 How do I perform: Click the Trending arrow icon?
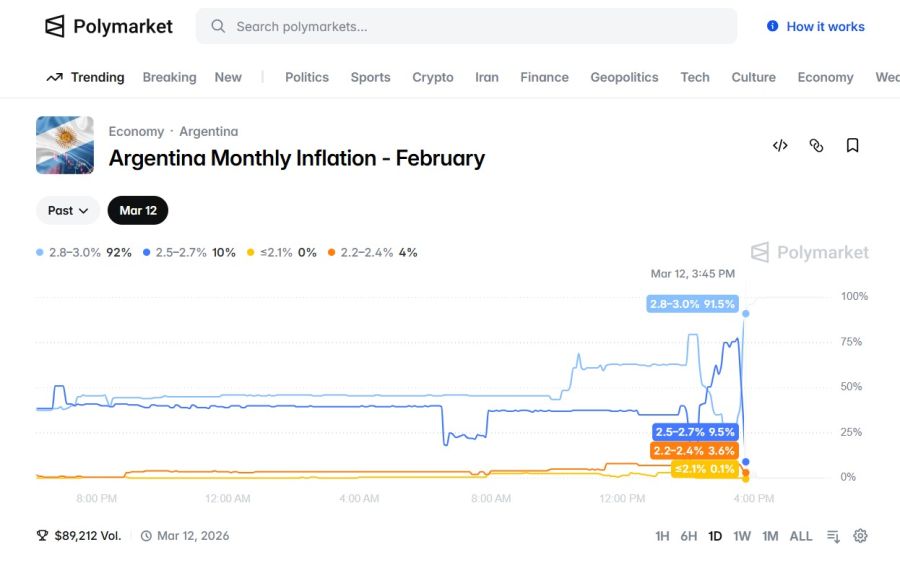(x=54, y=77)
